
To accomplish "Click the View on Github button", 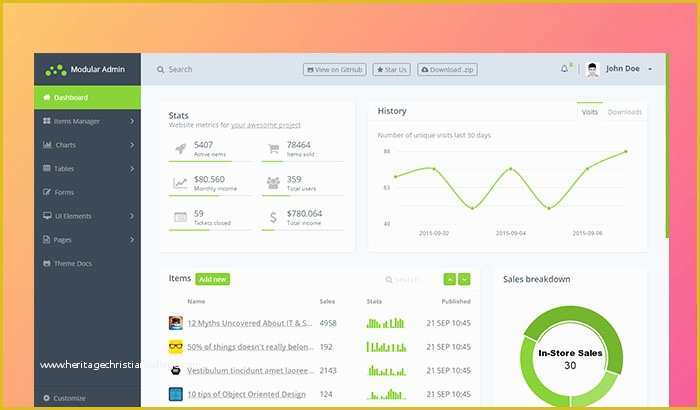I will pyautogui.click(x=335, y=70).
